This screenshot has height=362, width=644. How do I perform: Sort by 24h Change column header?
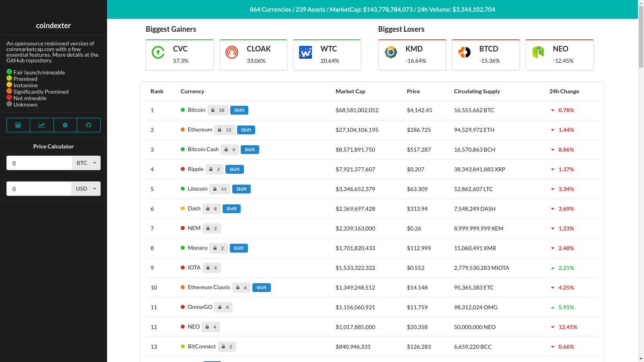pyautogui.click(x=564, y=91)
